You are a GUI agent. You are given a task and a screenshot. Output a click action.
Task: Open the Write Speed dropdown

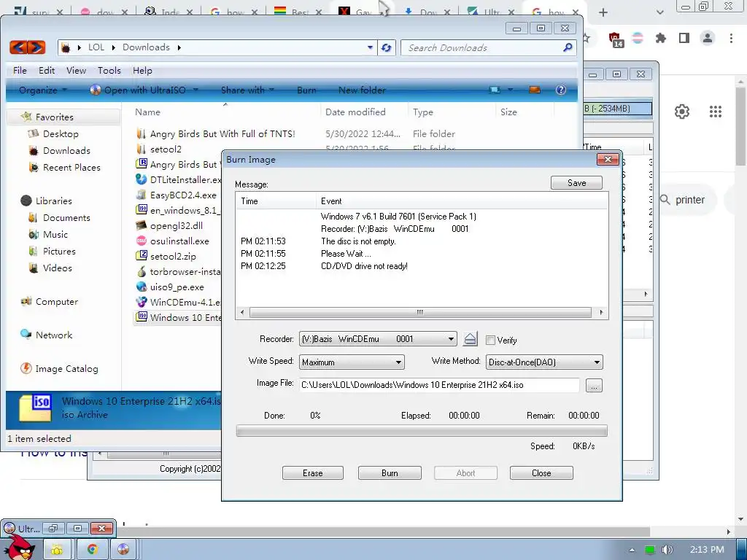pos(398,362)
